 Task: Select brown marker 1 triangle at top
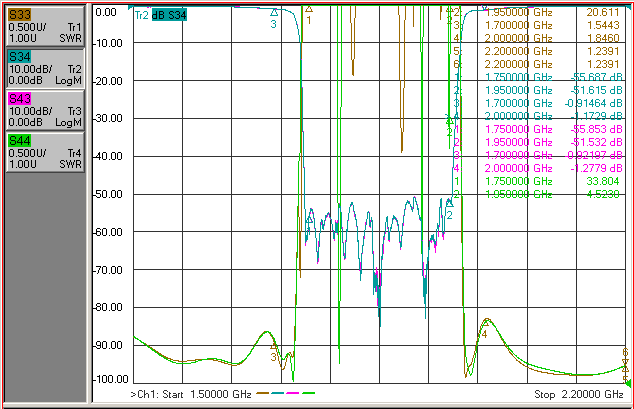[x=309, y=9]
